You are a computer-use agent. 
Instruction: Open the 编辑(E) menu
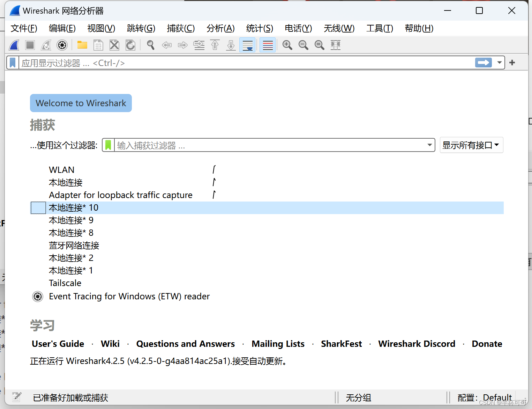pos(62,28)
